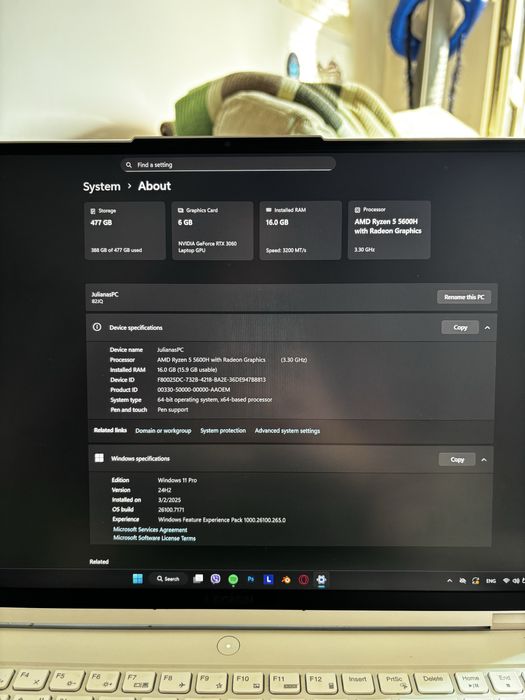The width and height of the screenshot is (525, 700).
Task: Collapse the Windows specifications section
Action: [x=484, y=460]
